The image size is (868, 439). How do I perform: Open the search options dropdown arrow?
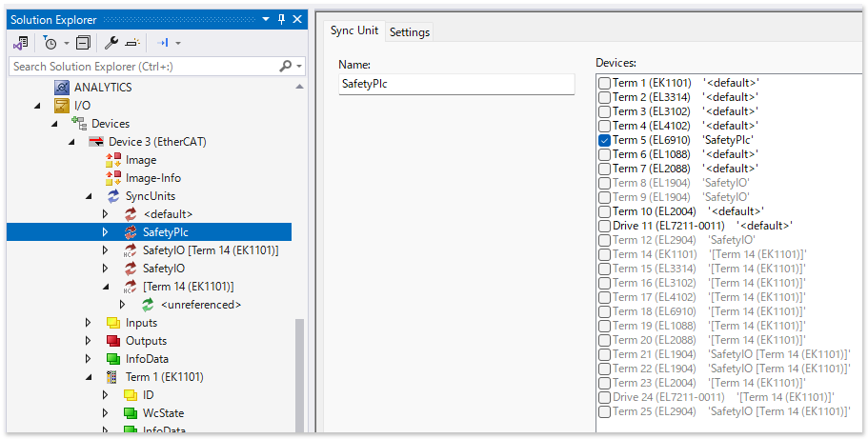click(299, 67)
